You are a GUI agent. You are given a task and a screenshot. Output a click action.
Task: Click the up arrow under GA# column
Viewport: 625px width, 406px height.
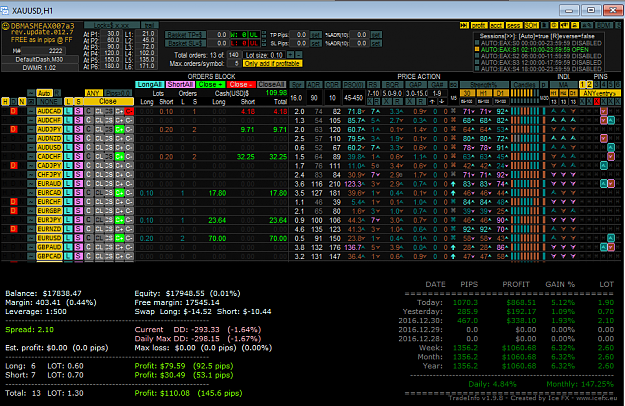tap(432, 102)
